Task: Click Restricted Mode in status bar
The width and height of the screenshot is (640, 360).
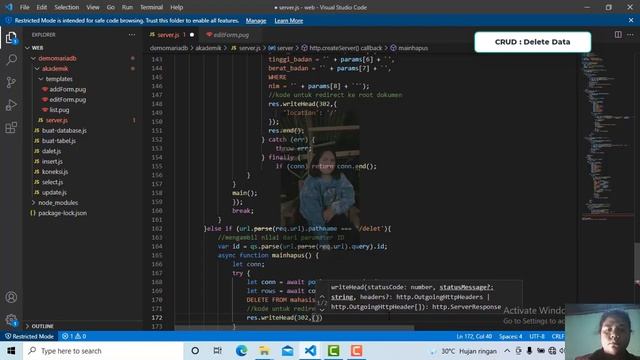Action: [x=29, y=336]
